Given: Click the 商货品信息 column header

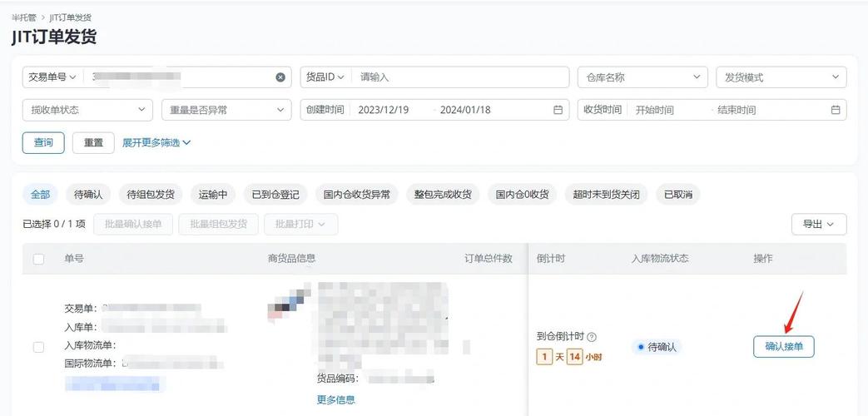Looking at the screenshot, I should [x=292, y=259].
